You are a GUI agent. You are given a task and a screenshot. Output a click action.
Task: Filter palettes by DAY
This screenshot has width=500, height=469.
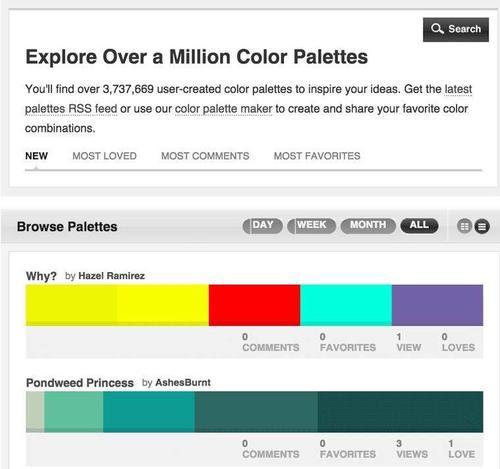click(x=263, y=226)
